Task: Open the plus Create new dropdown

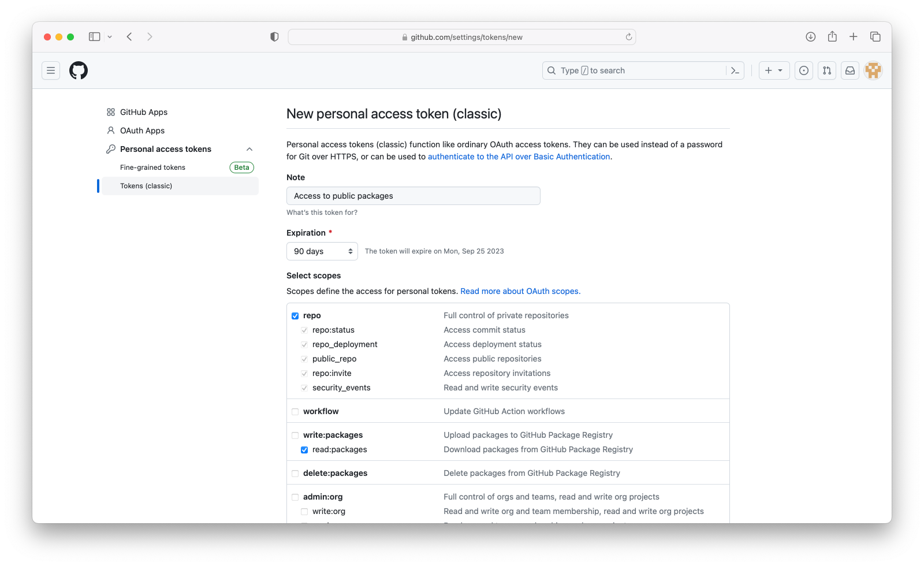Action: 774,70
